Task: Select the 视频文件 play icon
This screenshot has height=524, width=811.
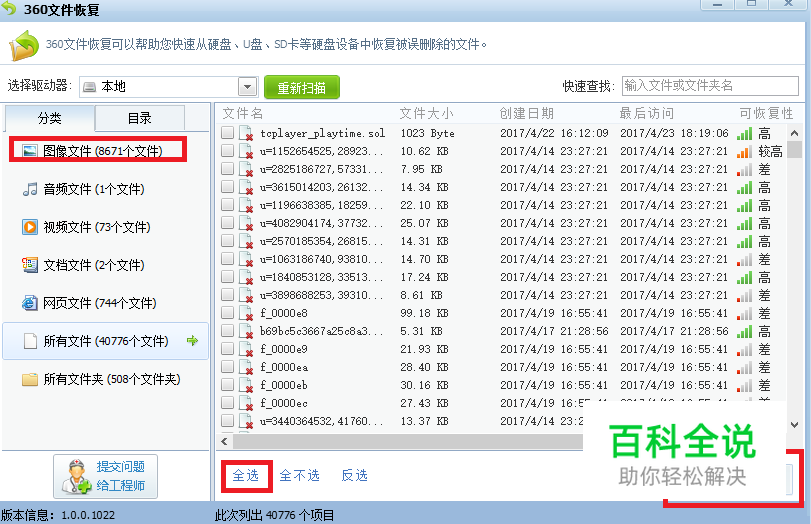Action: pos(30,227)
